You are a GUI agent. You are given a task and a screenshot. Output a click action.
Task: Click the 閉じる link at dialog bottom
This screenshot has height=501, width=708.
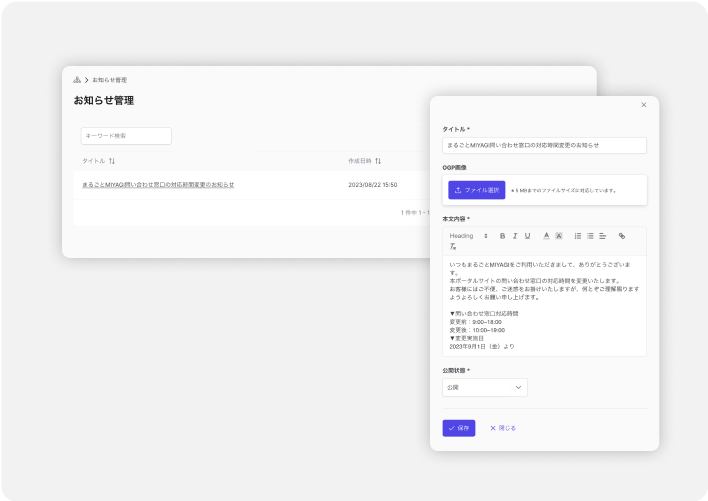click(x=503, y=428)
